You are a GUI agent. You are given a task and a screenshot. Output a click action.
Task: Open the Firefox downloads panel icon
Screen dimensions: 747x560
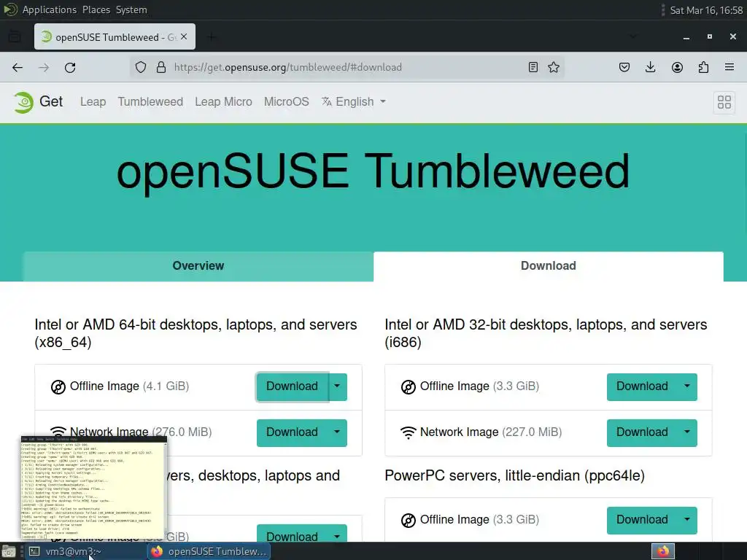[650, 67]
